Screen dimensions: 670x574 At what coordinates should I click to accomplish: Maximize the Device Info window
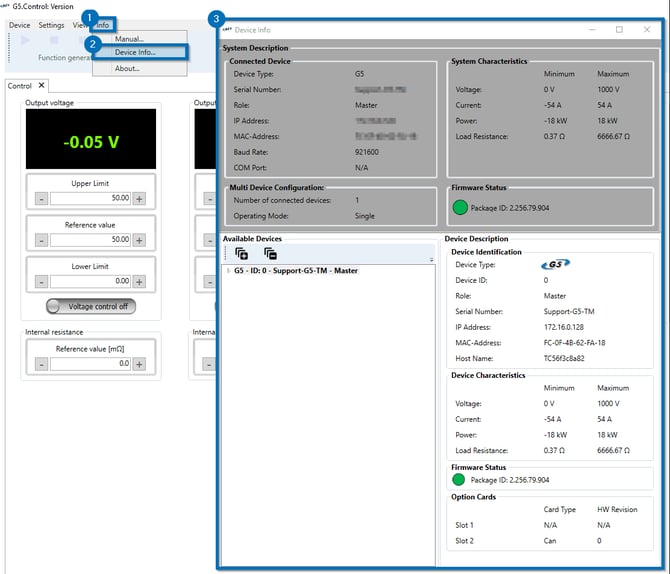click(619, 29)
